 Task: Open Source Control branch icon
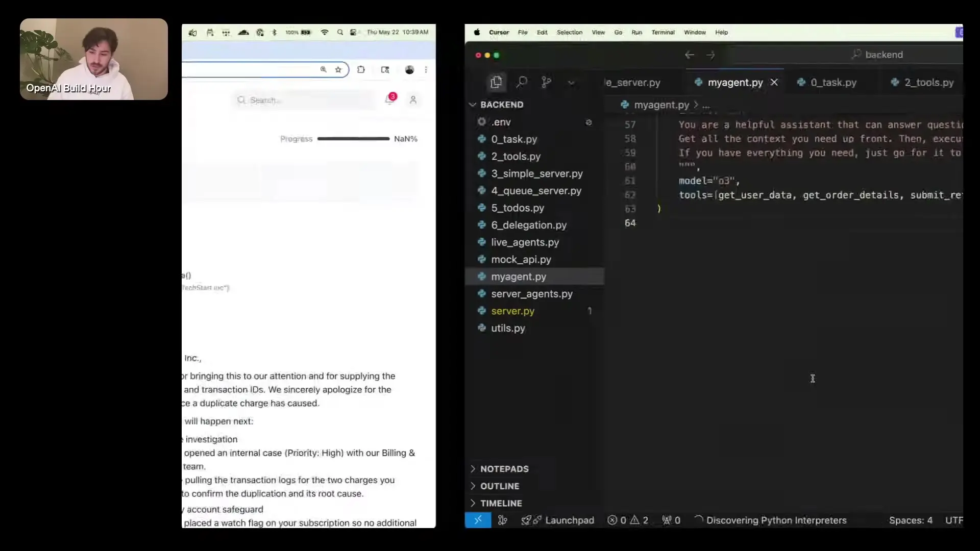546,82
